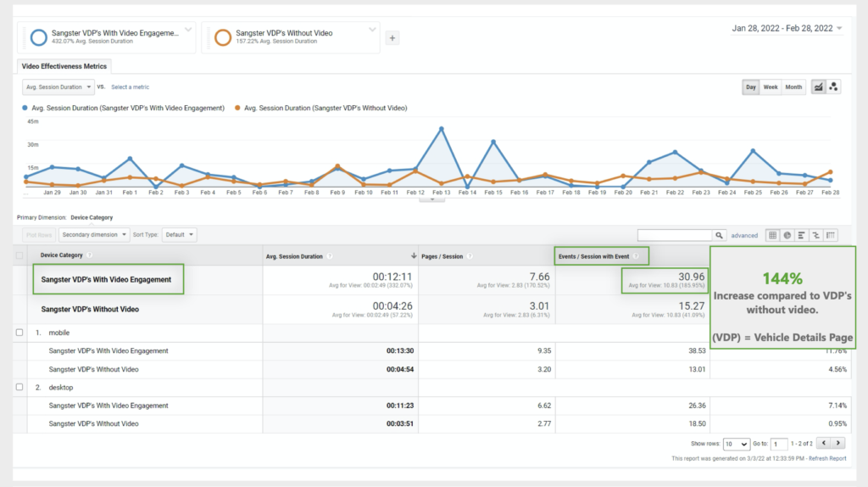Image resolution: width=868 pixels, height=487 pixels.
Task: Click the table search magnifier icon
Action: pyautogui.click(x=719, y=236)
